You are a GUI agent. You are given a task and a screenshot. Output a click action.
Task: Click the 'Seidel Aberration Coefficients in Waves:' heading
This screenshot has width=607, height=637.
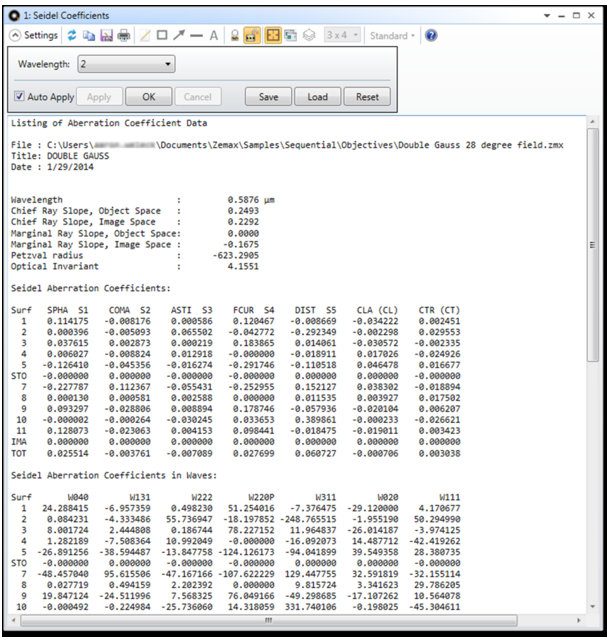pyautogui.click(x=114, y=475)
